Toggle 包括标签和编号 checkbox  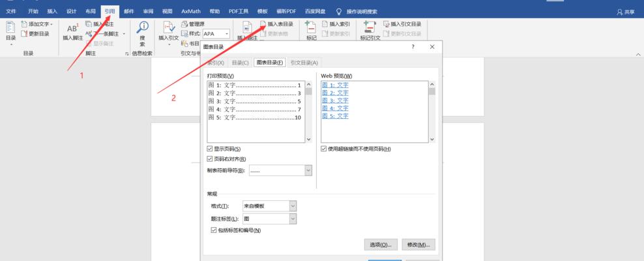(x=214, y=230)
